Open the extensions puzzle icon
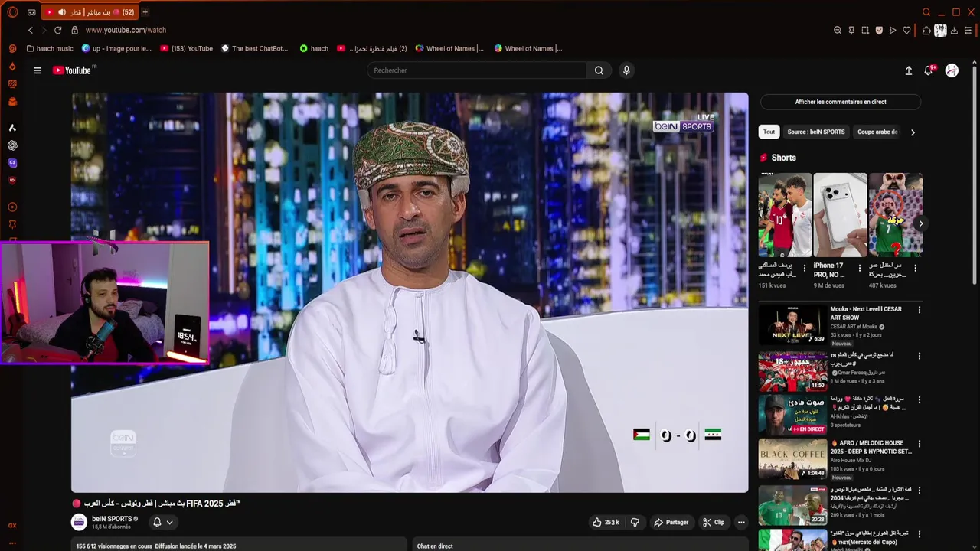This screenshot has width=980, height=551. pos(926,30)
